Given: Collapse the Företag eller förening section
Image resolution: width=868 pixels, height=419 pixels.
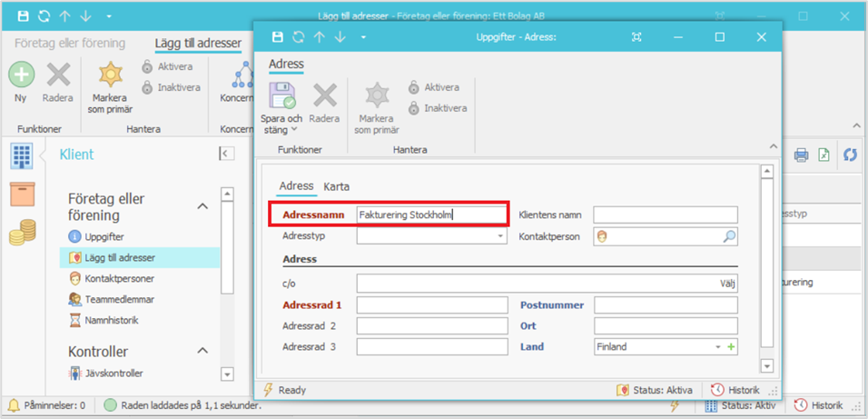Looking at the screenshot, I should pyautogui.click(x=202, y=206).
